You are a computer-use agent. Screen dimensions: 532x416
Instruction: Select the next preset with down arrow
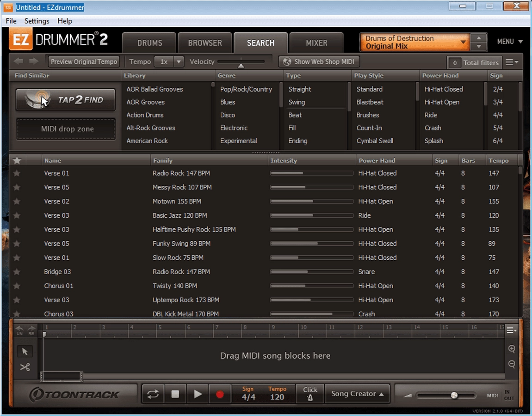pos(479,46)
